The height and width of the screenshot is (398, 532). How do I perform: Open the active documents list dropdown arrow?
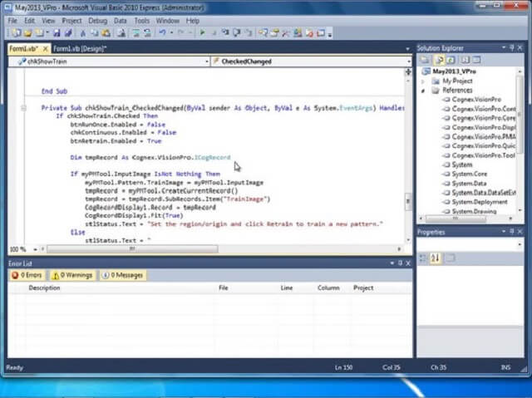(x=407, y=49)
